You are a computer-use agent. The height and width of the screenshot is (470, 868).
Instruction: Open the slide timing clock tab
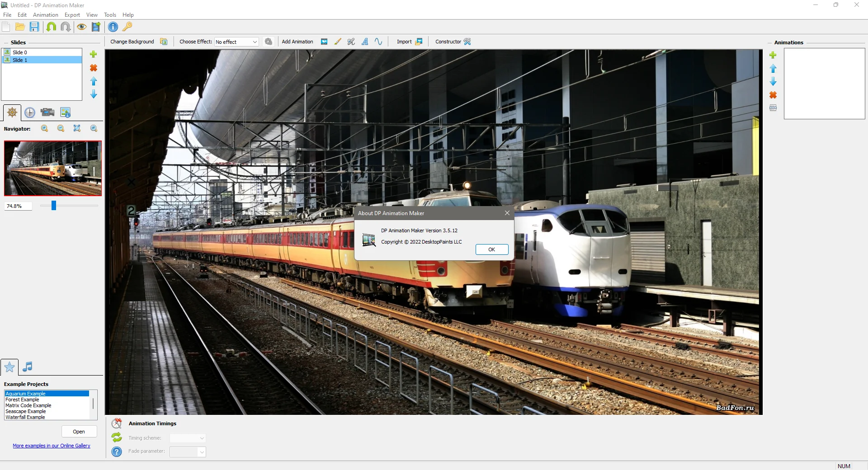point(30,113)
